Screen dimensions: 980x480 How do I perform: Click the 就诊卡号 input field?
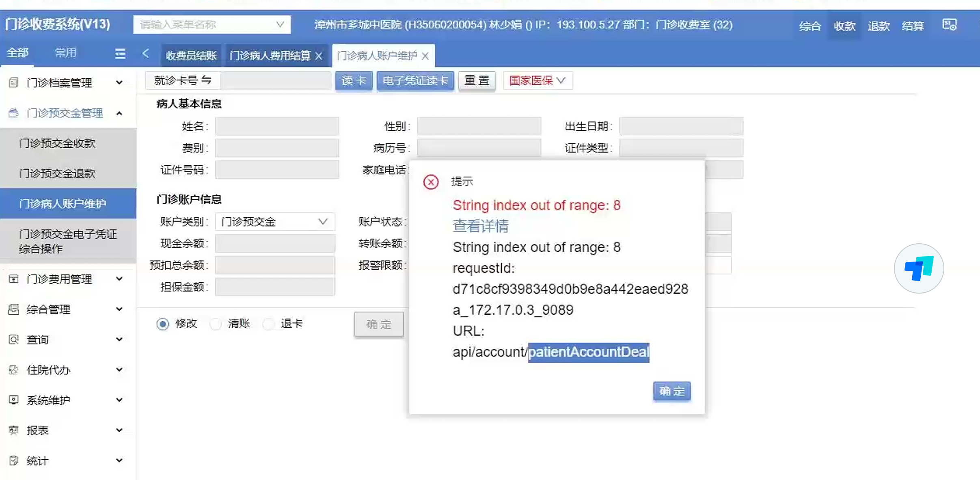pyautogui.click(x=276, y=80)
